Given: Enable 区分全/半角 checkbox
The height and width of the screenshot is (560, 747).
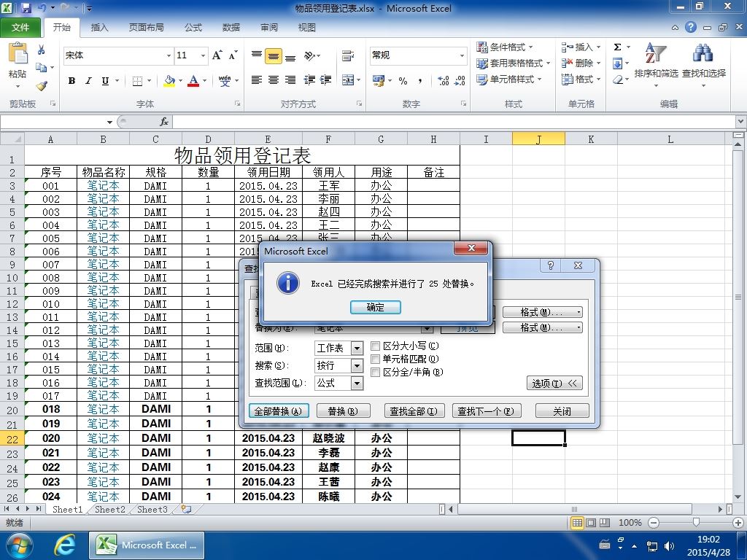Looking at the screenshot, I should coord(376,373).
